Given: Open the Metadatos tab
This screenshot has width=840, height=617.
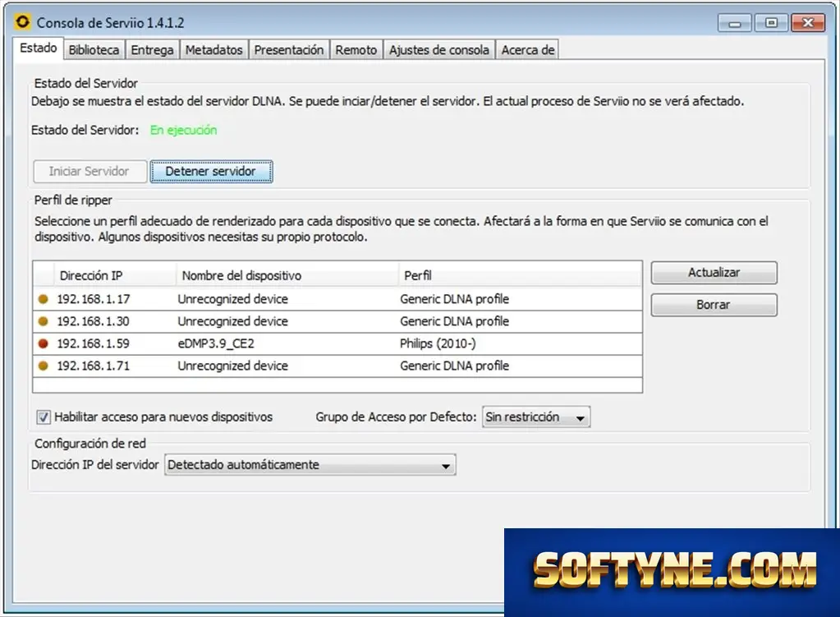Looking at the screenshot, I should [x=213, y=50].
